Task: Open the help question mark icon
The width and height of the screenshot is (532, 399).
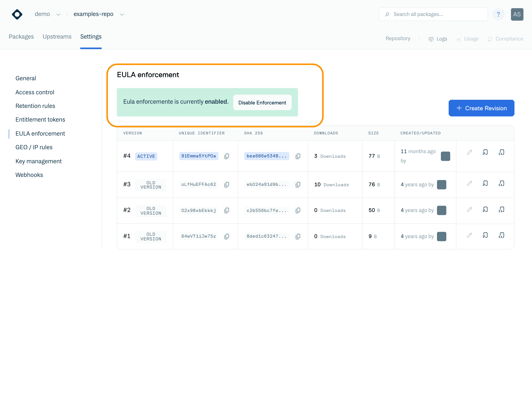Action: [498, 14]
